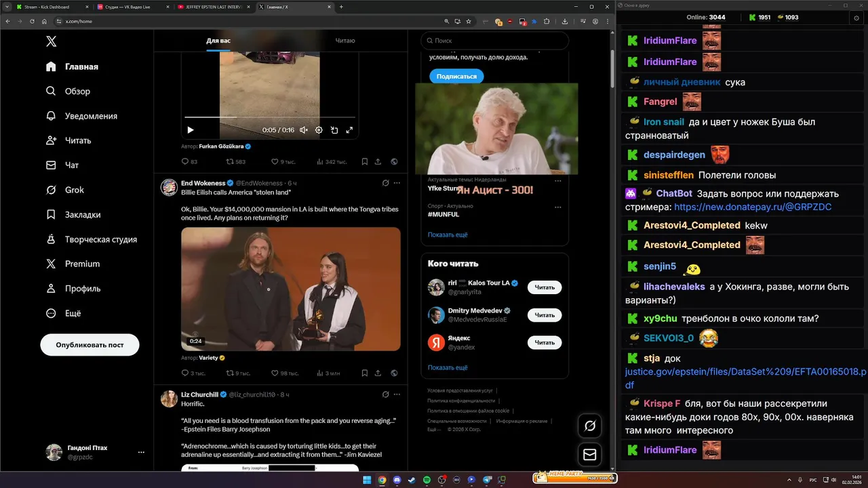Screen dimensions: 868x488
Task: Reply to End Wokeness post
Action: (x=193, y=373)
